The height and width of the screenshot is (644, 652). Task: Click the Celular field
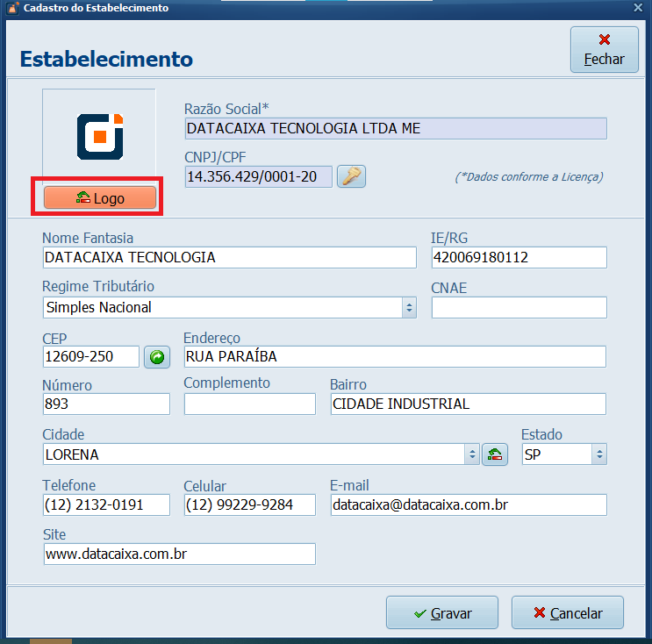[250, 505]
